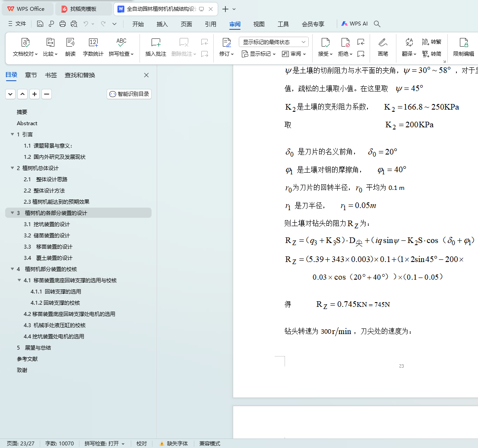The height and width of the screenshot is (448, 478).
Task: Close the navigation pane
Action: [x=146, y=75]
